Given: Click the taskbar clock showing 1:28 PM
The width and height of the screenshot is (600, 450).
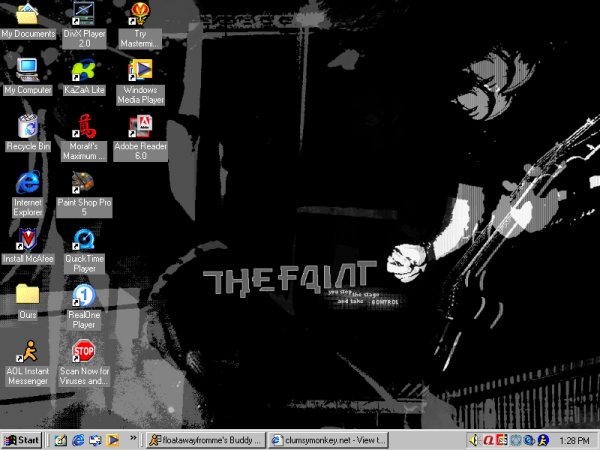Looking at the screenshot, I should point(574,440).
